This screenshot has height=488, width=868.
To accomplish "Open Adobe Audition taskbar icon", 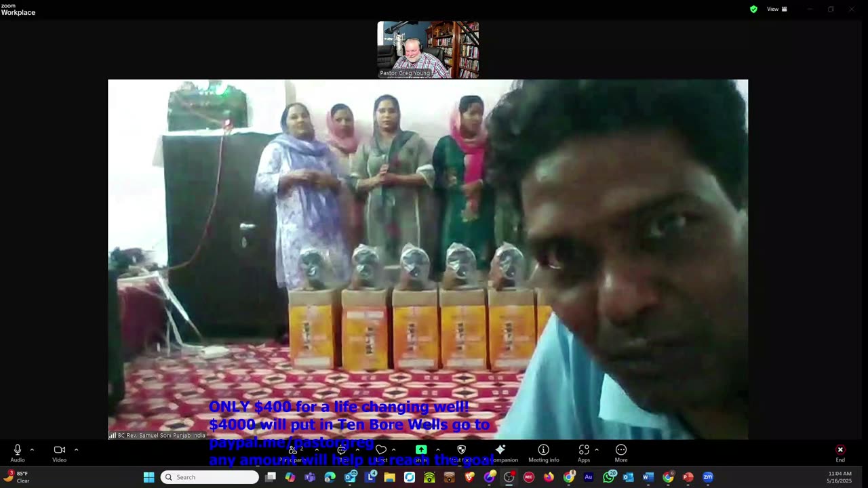I will (589, 477).
